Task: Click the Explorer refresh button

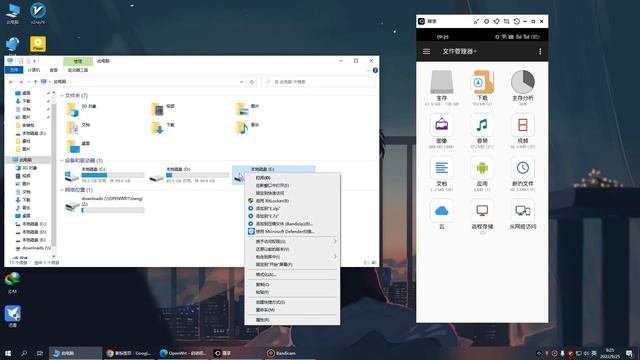Action: pyautogui.click(x=252, y=82)
